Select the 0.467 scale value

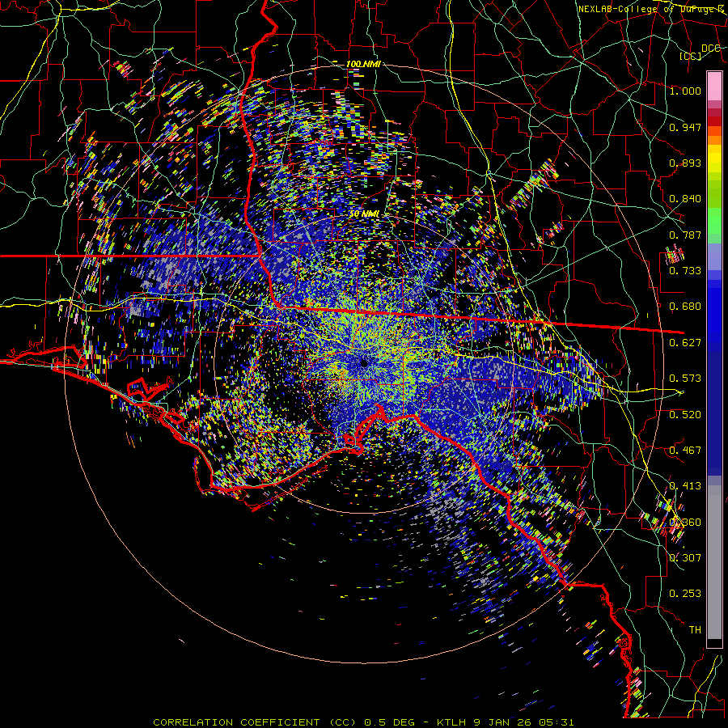(685, 451)
